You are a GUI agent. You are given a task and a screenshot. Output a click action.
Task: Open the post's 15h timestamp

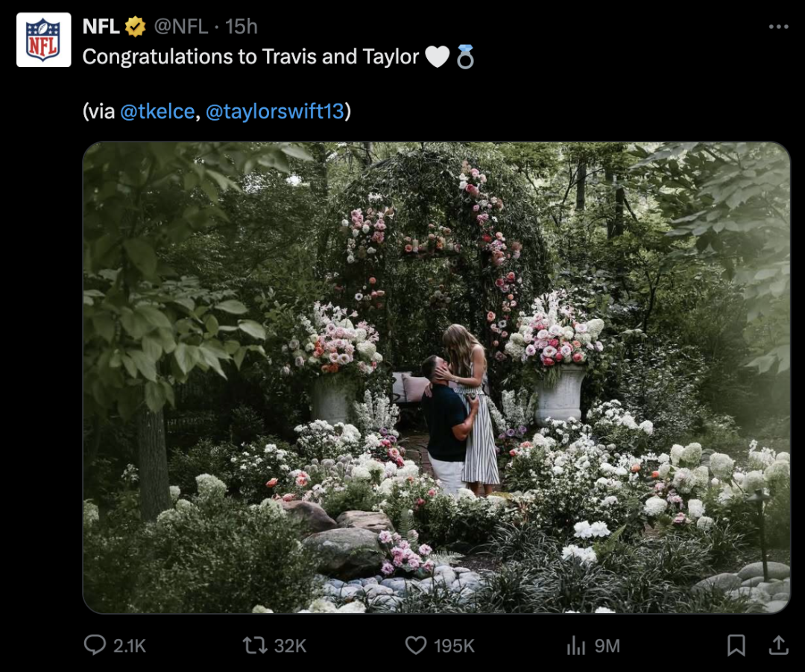(241, 27)
